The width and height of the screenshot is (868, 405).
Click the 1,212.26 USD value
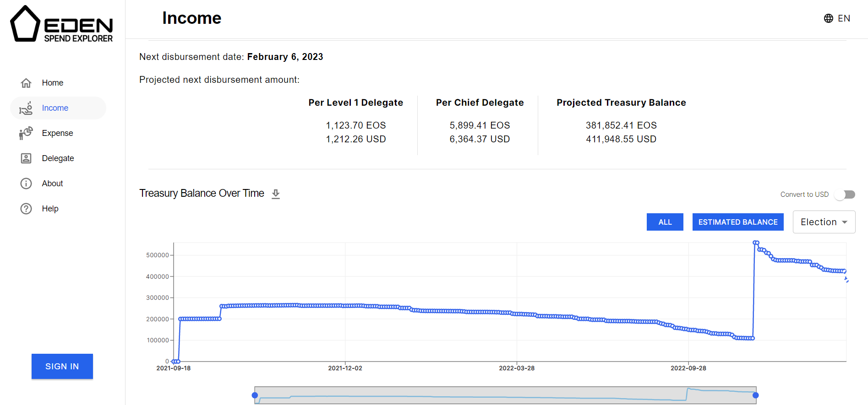point(356,139)
